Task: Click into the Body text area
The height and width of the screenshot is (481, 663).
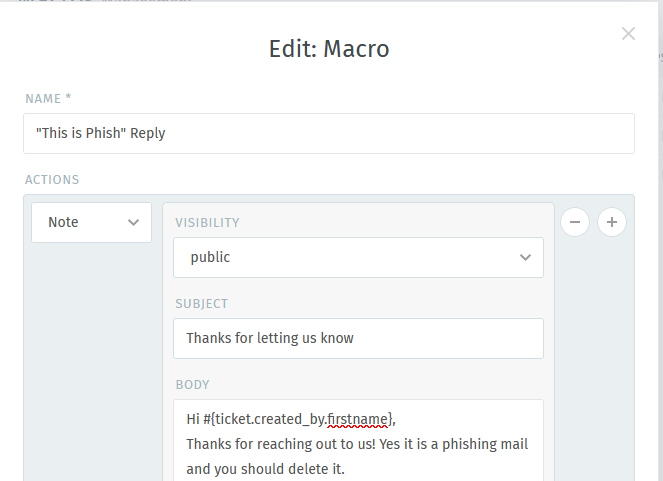Action: [358, 440]
